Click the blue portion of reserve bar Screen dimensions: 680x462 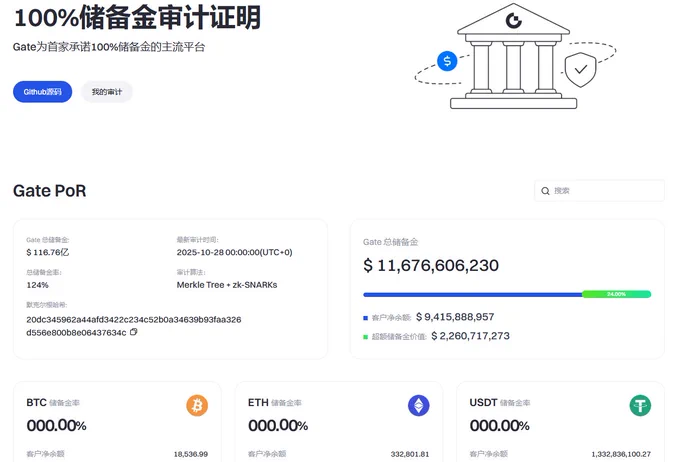click(473, 295)
